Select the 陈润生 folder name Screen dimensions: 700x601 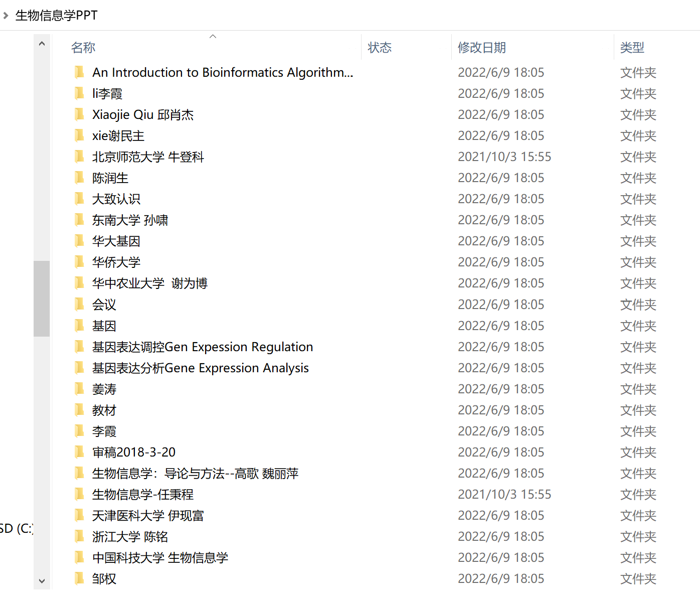[x=110, y=178]
